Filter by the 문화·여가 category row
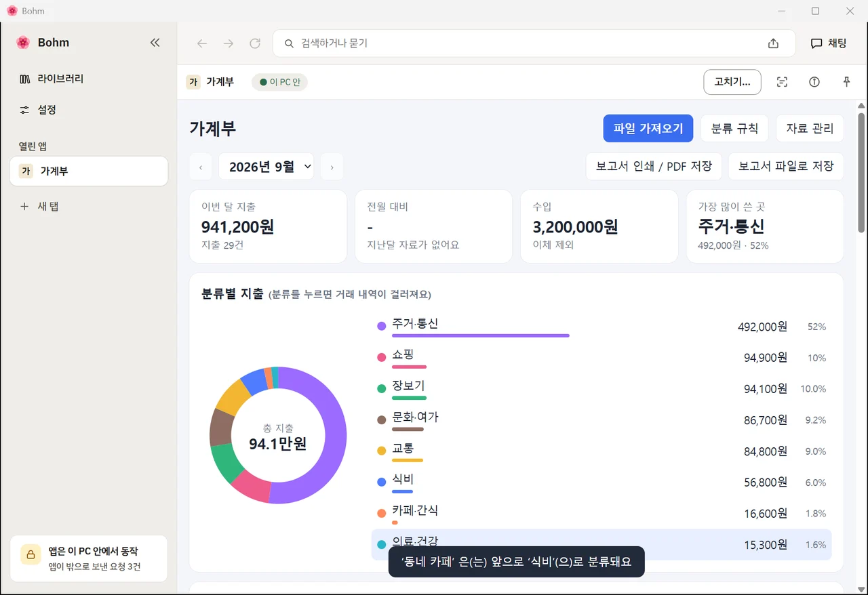 [x=601, y=420]
